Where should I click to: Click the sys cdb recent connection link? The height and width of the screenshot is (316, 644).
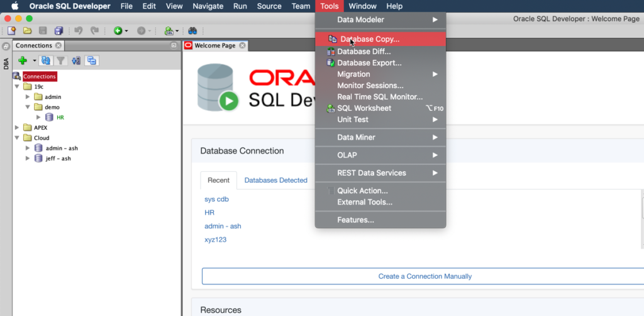[x=216, y=199]
